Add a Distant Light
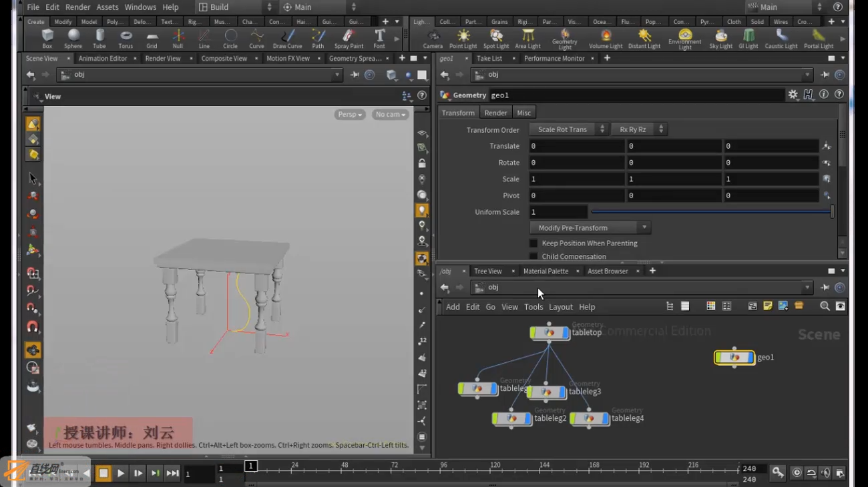868x487 pixels. 644,39
